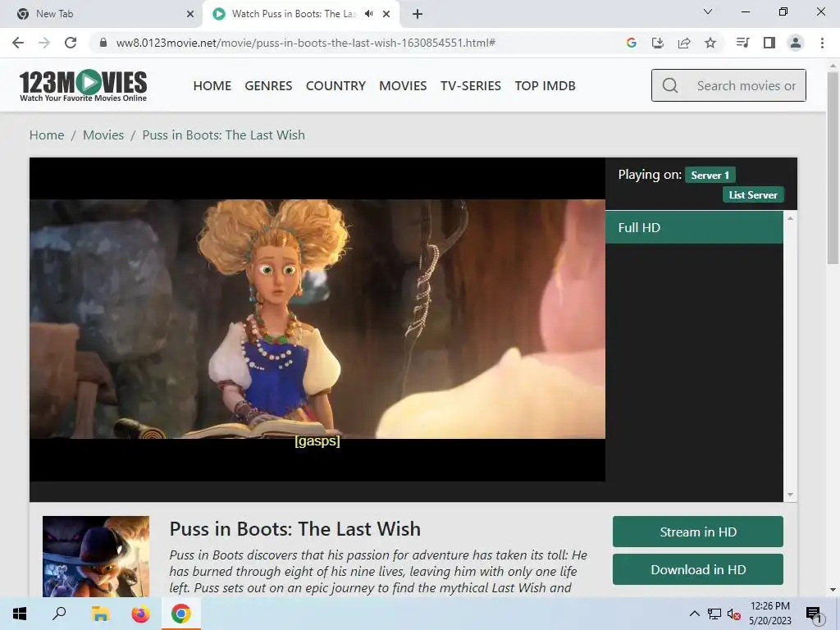This screenshot has width=840, height=630.
Task: Open File Explorer from the taskbar
Action: pyautogui.click(x=100, y=614)
